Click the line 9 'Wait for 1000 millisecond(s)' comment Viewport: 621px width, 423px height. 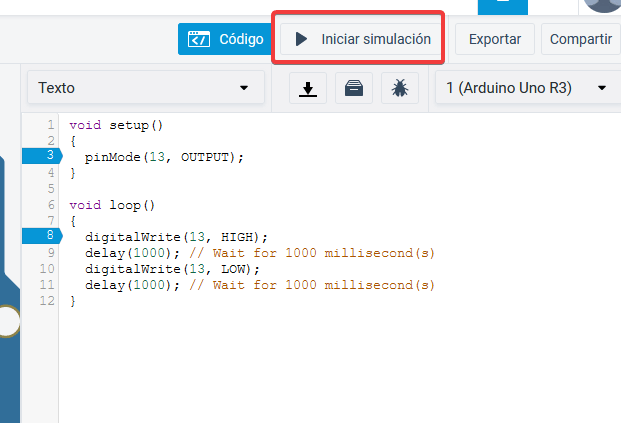pos(312,253)
